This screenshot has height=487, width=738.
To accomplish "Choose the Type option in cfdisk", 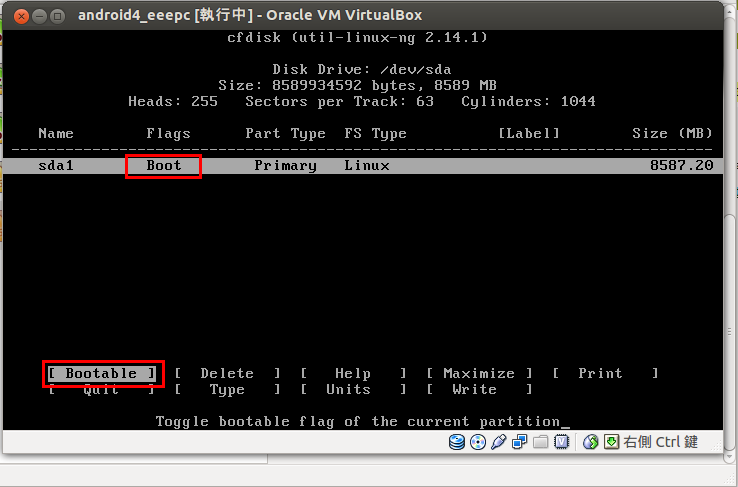I will (x=227, y=390).
